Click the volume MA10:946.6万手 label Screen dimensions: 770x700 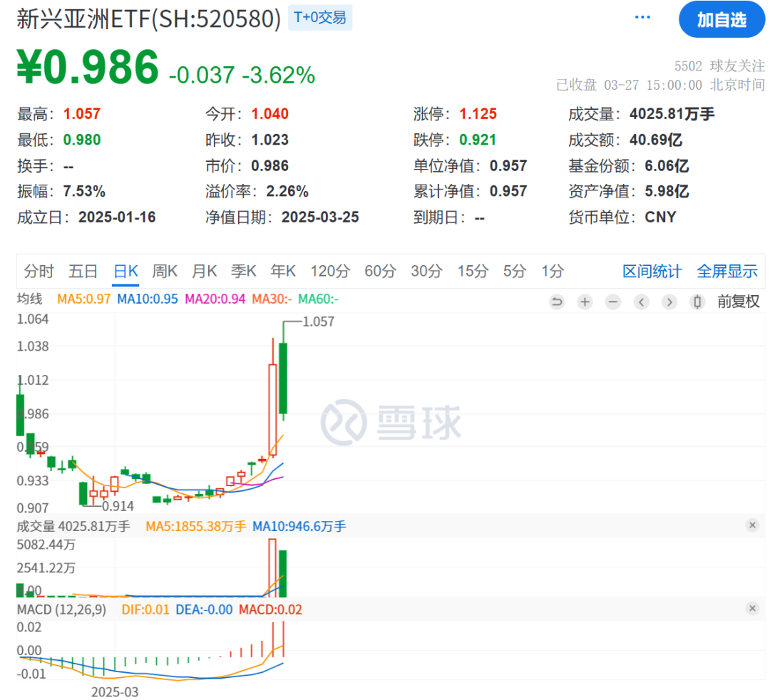point(299,527)
